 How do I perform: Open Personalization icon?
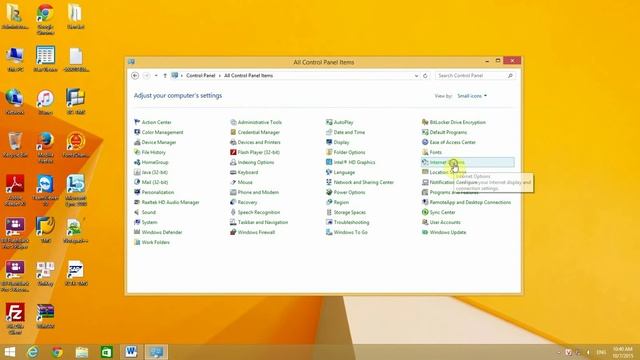pyautogui.click(x=137, y=192)
